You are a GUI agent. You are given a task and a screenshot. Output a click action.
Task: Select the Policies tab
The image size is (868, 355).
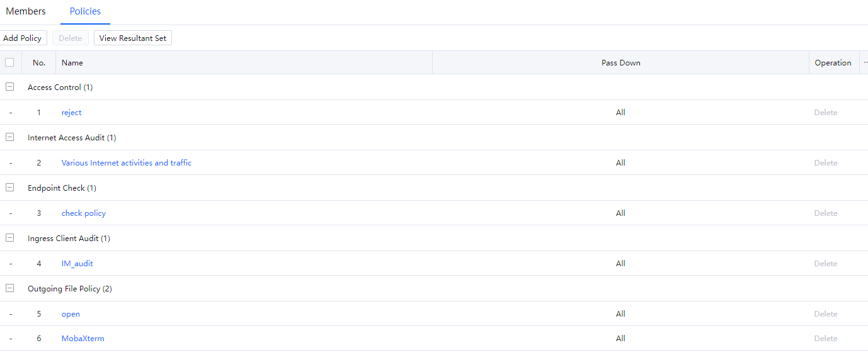tap(85, 11)
